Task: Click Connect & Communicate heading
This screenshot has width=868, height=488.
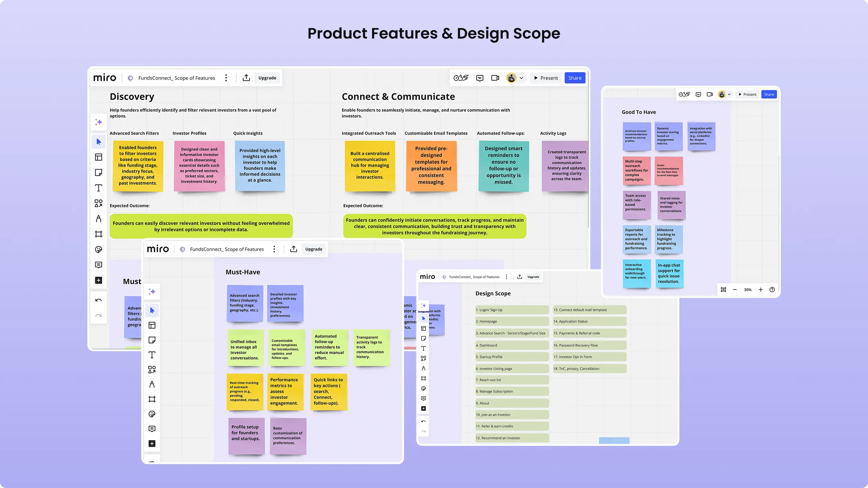Action: point(398,97)
